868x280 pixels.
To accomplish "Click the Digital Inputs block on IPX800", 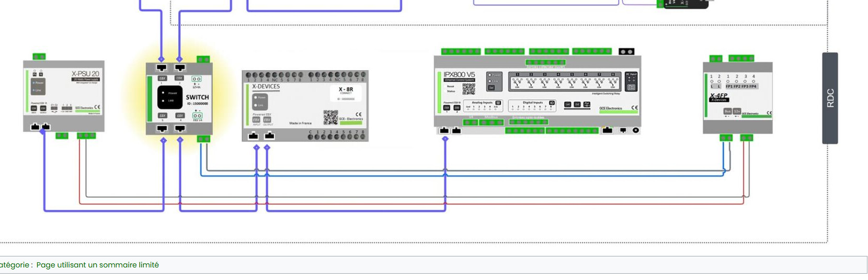I will 532,105.
